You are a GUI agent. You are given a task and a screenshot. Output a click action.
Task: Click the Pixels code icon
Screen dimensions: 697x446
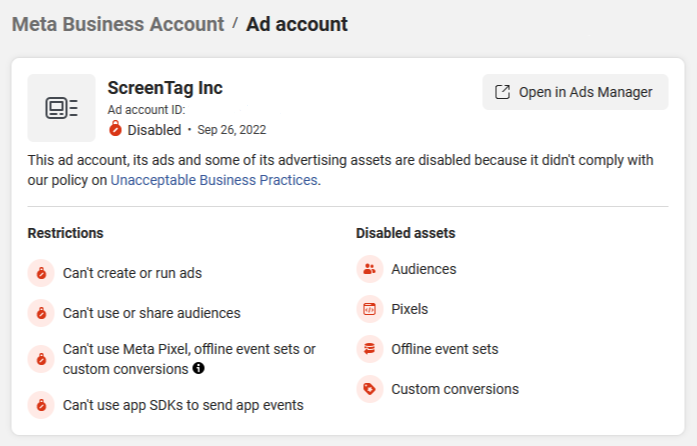[369, 309]
